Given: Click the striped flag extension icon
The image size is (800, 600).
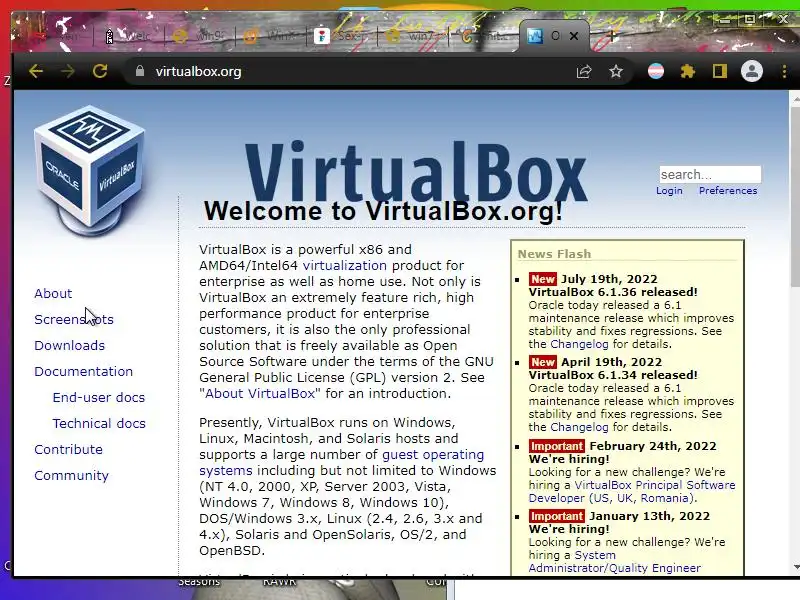Looking at the screenshot, I should tap(656, 71).
